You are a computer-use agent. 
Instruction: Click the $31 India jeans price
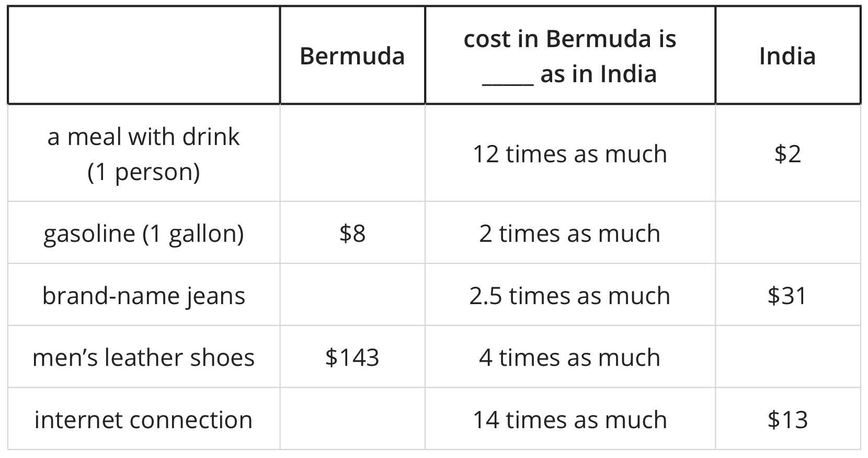pyautogui.click(x=787, y=296)
